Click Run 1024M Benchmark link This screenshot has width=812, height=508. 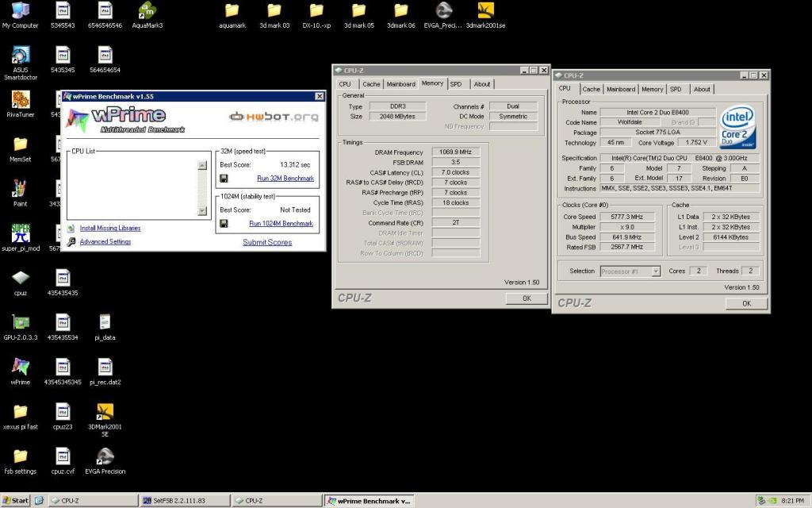[x=282, y=223]
